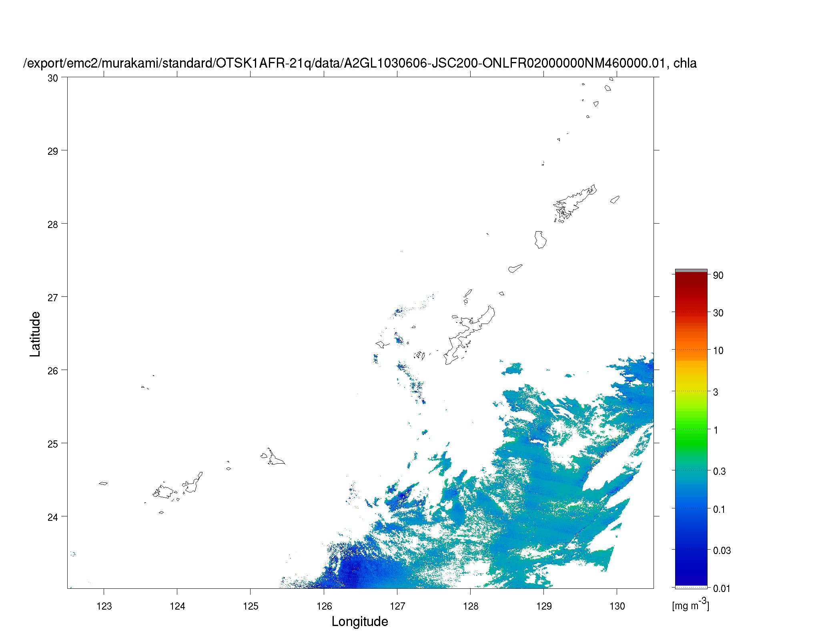Image resolution: width=840 pixels, height=640 pixels.
Task: Click the plot title file path text
Action: click(360, 63)
